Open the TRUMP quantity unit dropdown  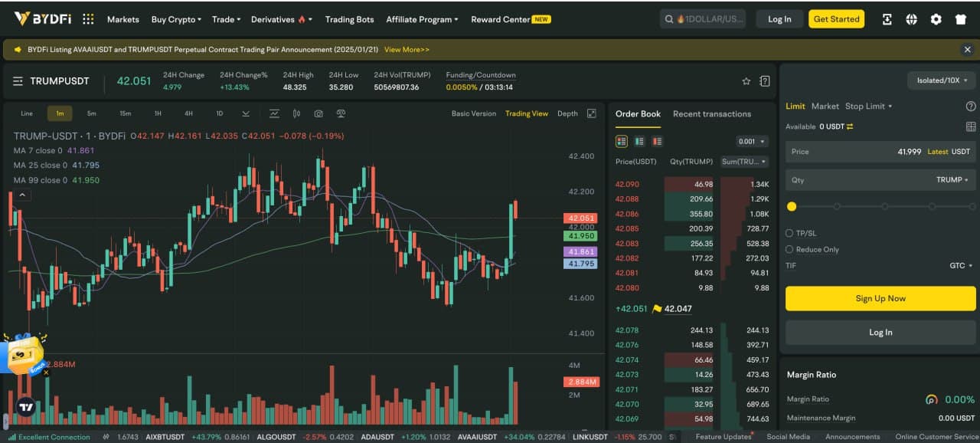(952, 180)
